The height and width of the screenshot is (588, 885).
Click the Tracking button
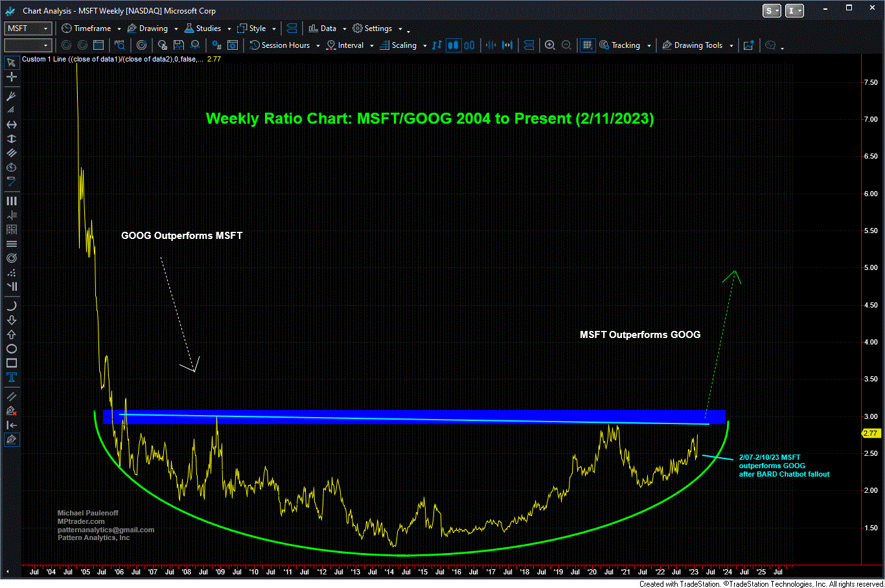[x=620, y=45]
